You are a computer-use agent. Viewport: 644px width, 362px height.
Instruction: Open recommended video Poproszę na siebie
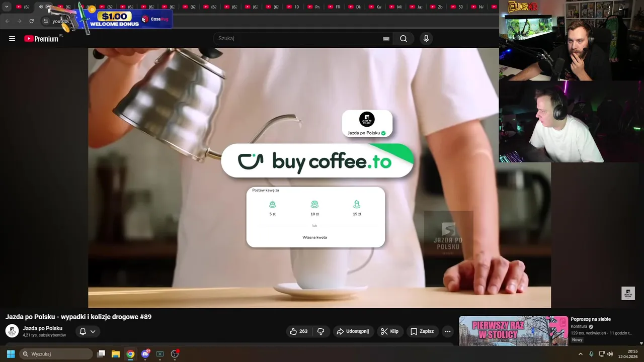coord(591,319)
